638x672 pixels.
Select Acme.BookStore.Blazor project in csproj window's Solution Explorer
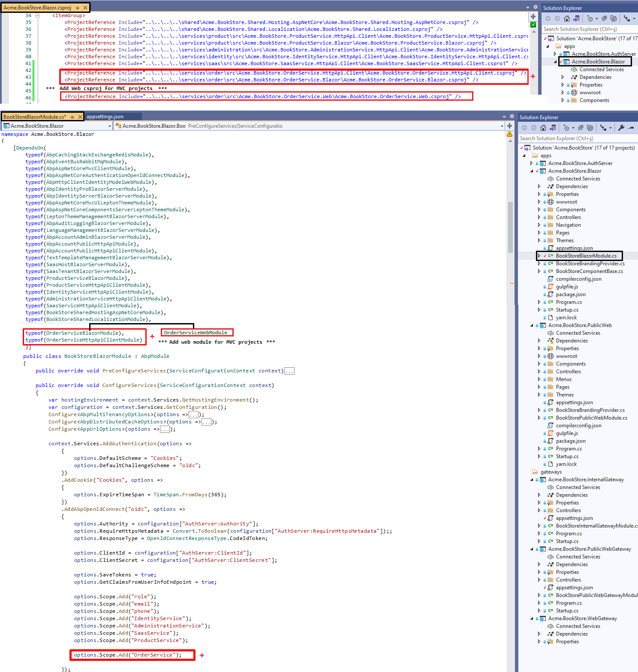[598, 62]
